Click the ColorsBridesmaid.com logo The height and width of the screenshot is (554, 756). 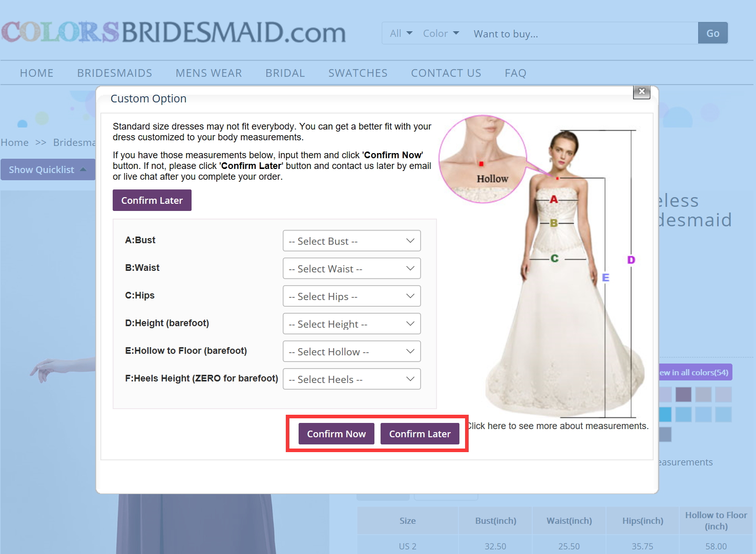coord(173,32)
